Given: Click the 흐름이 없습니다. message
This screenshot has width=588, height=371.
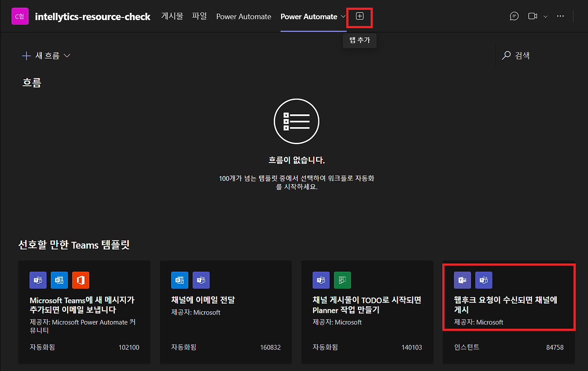Looking at the screenshot, I should [x=296, y=160].
